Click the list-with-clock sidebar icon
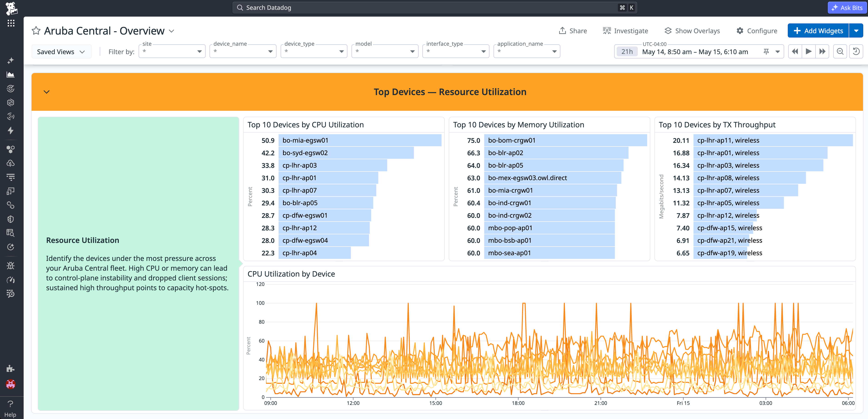This screenshot has height=419, width=868. (x=11, y=294)
